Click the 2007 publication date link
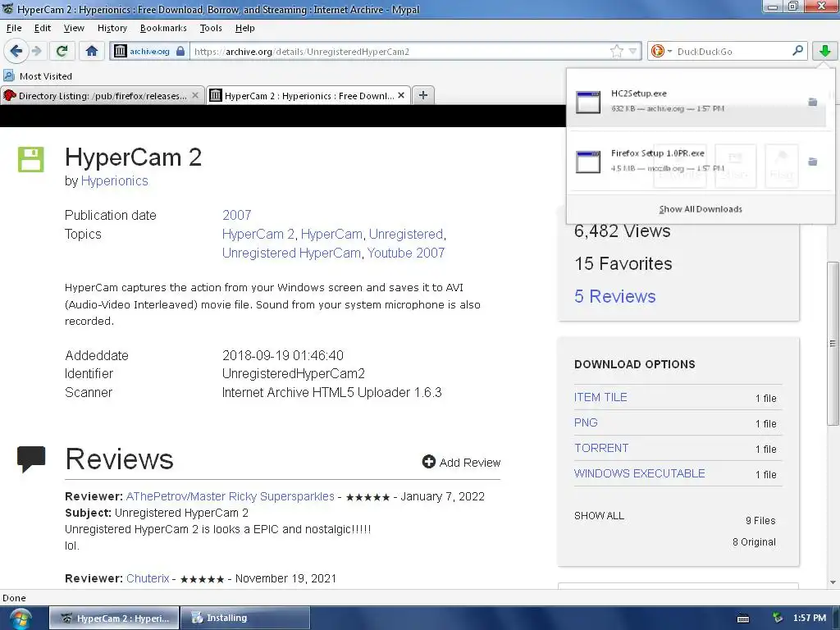 (x=237, y=216)
